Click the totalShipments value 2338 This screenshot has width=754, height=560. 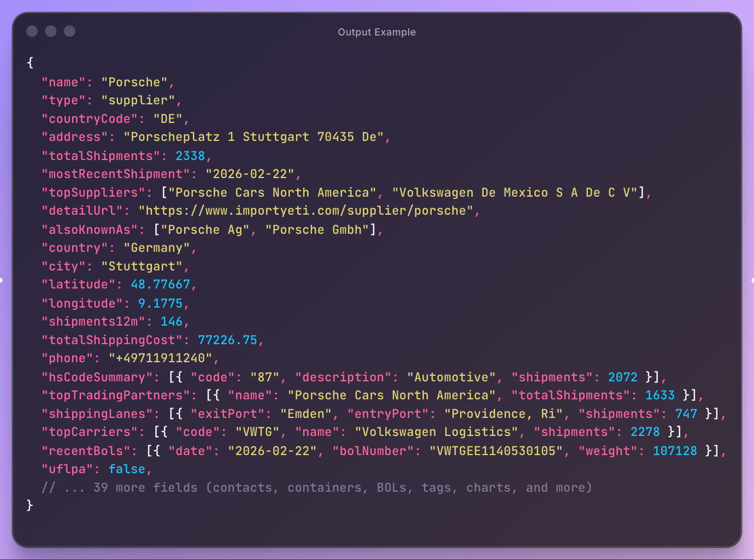click(x=190, y=156)
